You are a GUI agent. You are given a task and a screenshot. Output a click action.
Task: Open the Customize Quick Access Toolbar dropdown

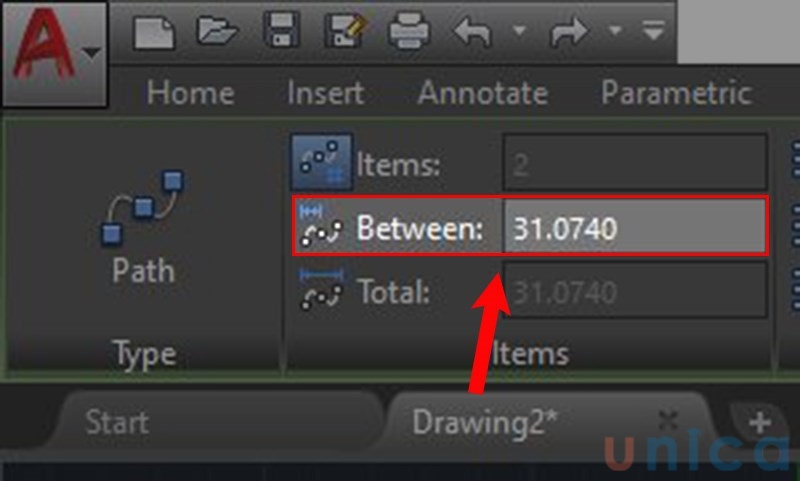654,31
